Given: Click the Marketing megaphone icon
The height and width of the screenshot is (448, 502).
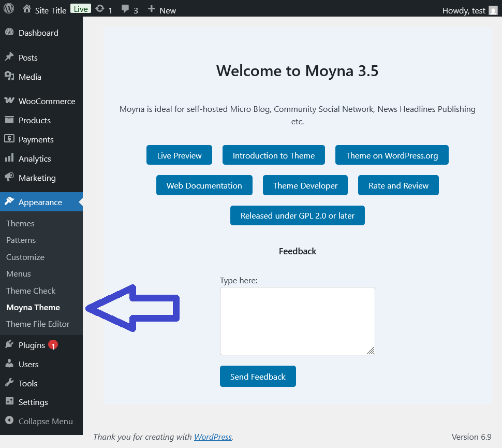Looking at the screenshot, I should [x=9, y=177].
